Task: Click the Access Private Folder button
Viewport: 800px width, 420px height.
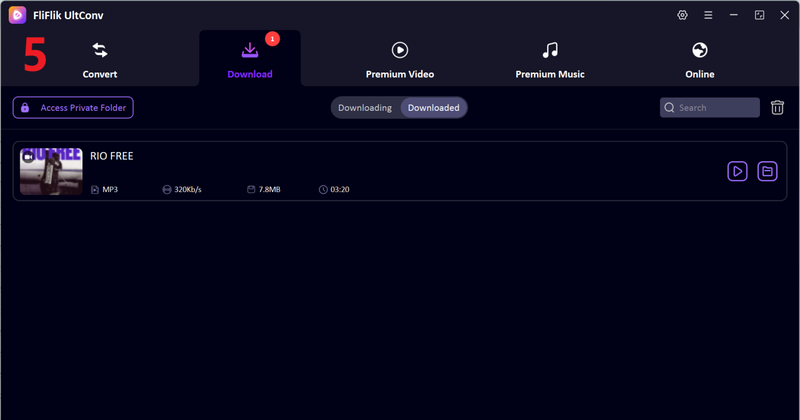Action: pyautogui.click(x=73, y=108)
